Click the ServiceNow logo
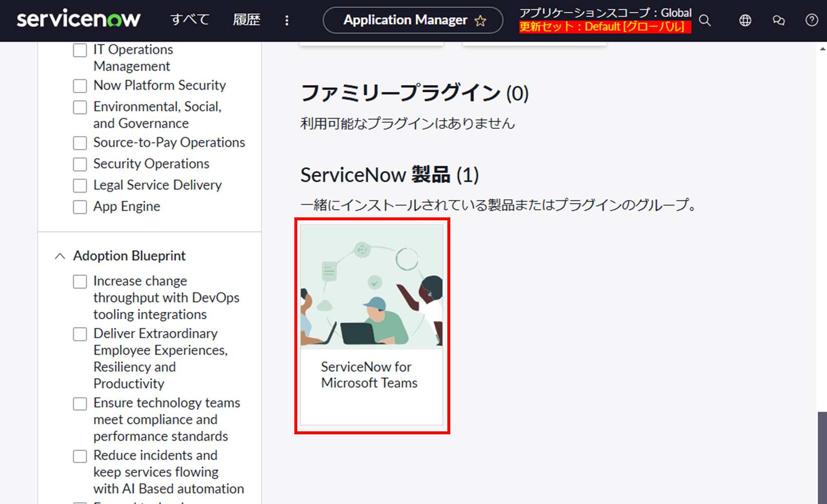 [78, 19]
